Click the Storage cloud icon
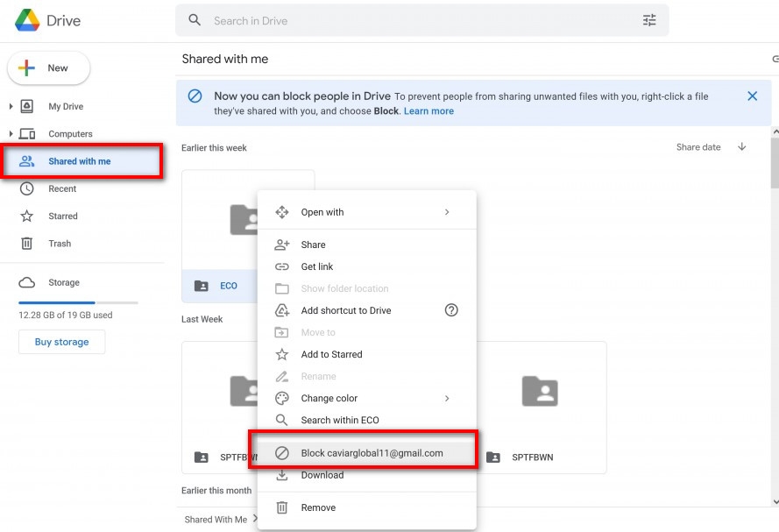This screenshot has height=532, width=779. coord(27,282)
